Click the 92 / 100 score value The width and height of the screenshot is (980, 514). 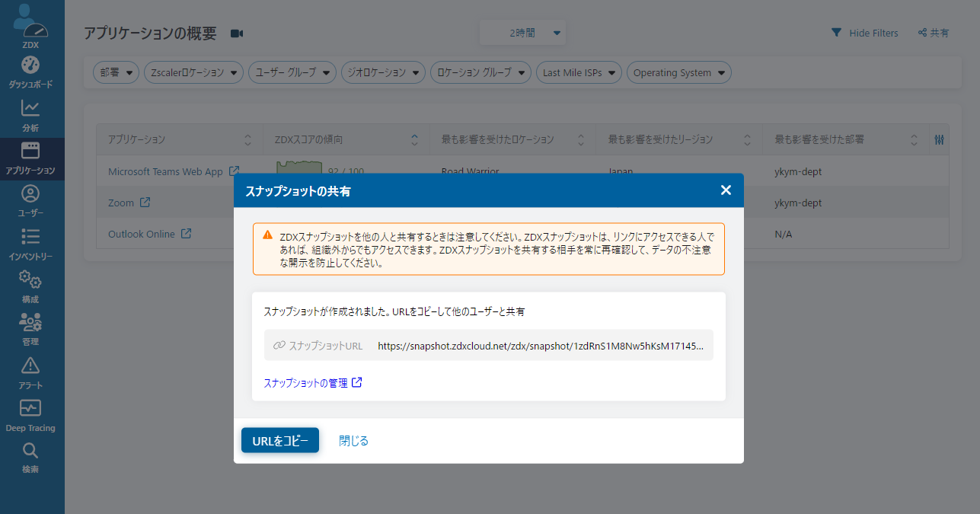coord(346,172)
